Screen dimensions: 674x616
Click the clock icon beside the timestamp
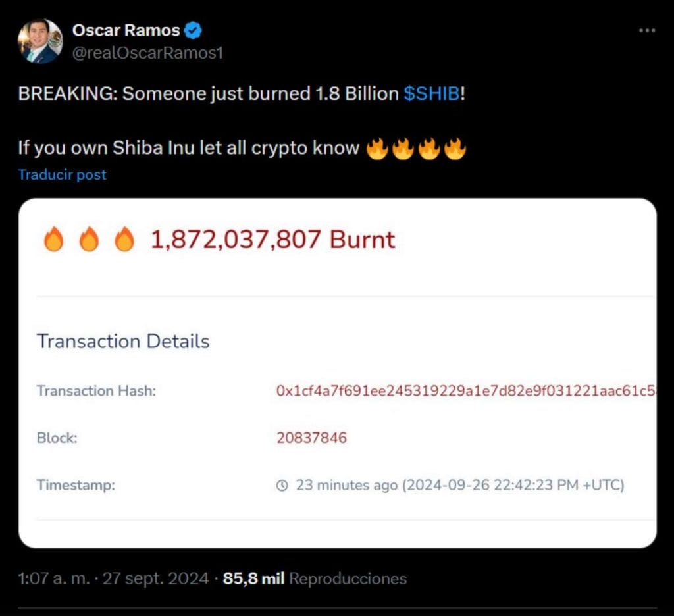coord(282,486)
